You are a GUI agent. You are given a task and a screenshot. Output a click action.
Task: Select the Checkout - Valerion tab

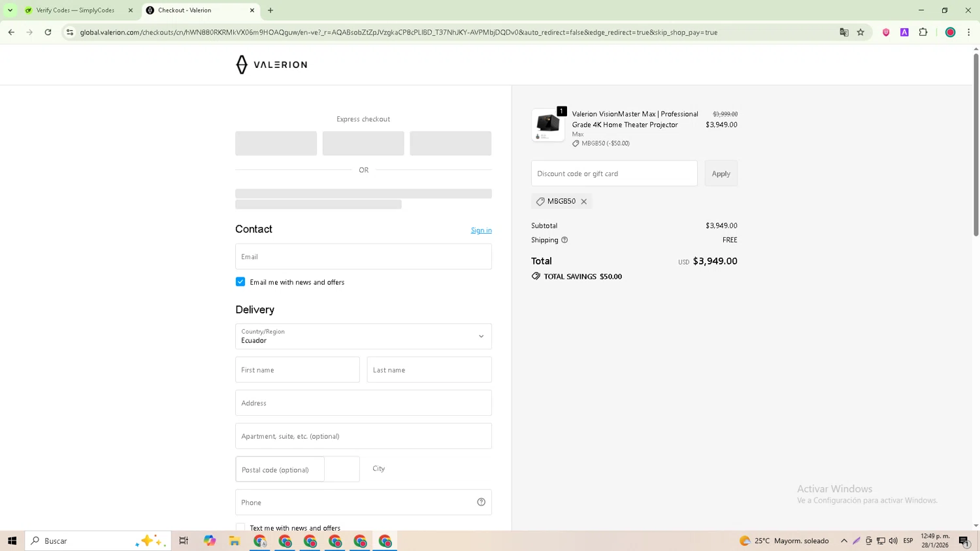(196, 10)
